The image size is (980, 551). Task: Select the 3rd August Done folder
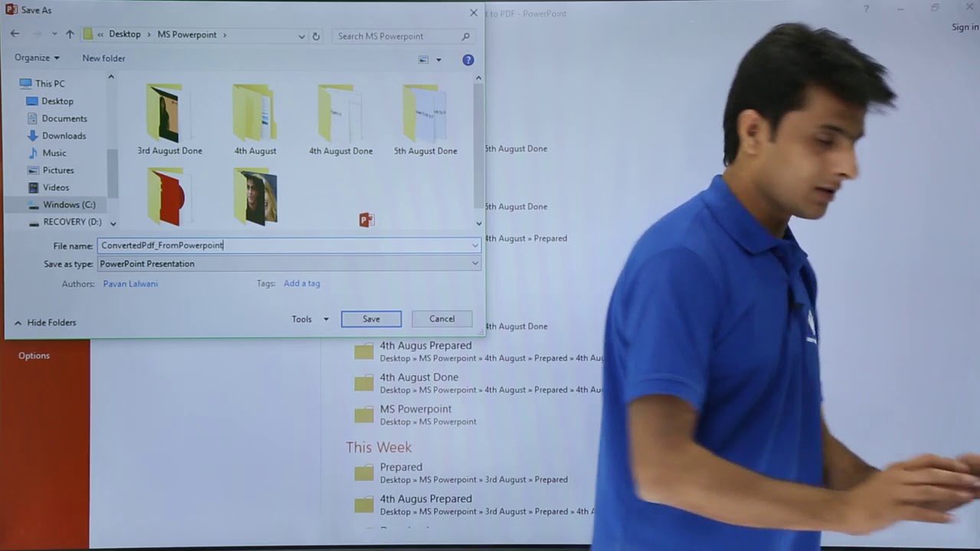tap(169, 119)
